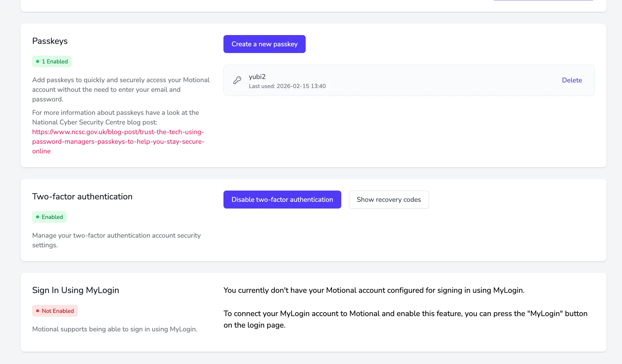Viewport: 622px width, 364px height.
Task: Click the Passkeys section heading
Action: (x=50, y=41)
